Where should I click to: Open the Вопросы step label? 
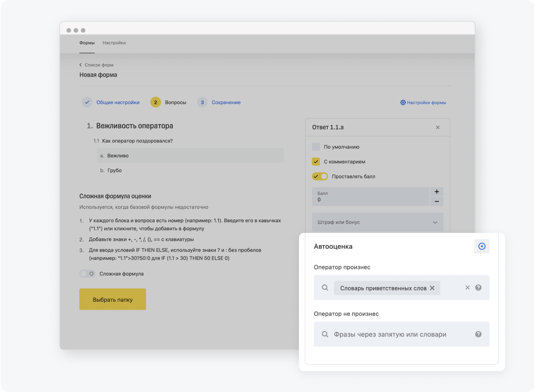(x=175, y=103)
